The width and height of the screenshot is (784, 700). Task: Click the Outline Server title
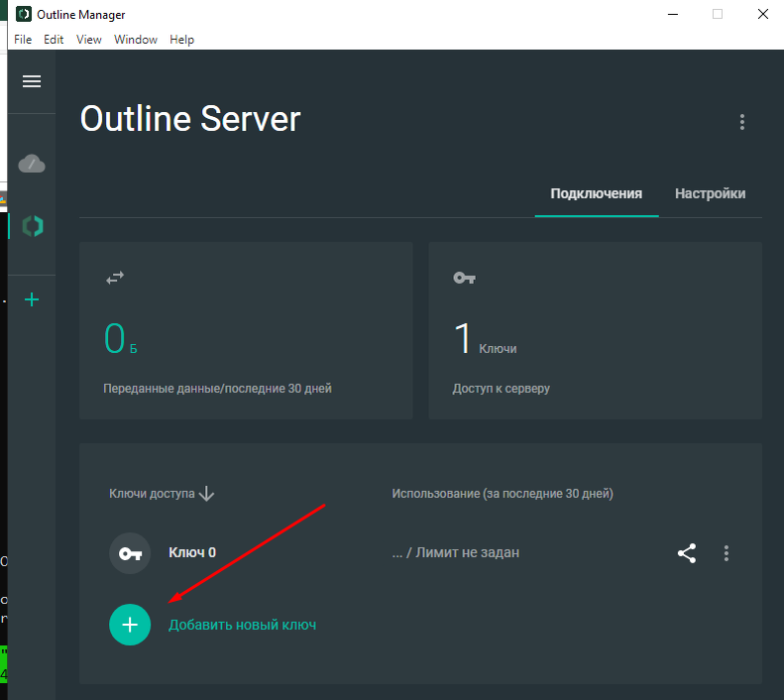click(190, 119)
